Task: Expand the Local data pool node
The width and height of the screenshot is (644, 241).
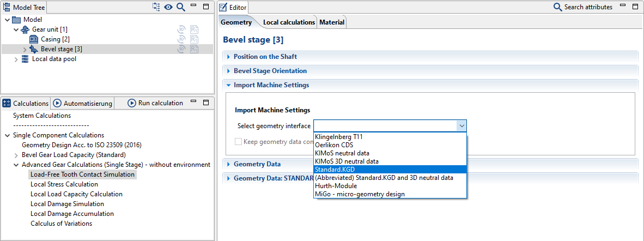Action: pyautogui.click(x=16, y=59)
